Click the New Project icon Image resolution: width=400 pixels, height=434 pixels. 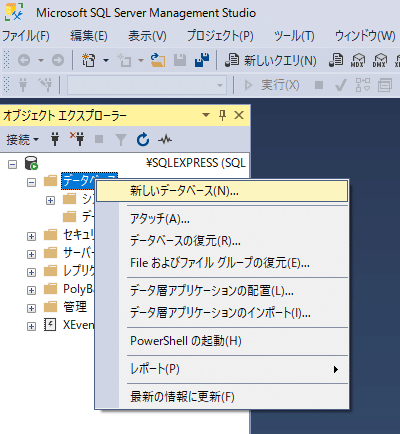(88, 60)
